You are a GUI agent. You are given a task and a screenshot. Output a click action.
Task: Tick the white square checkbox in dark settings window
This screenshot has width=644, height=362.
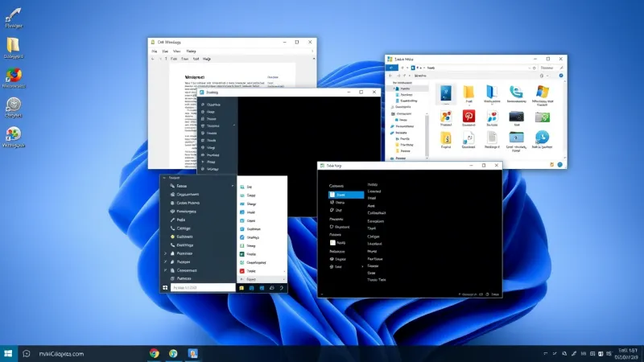pyautogui.click(x=331, y=242)
